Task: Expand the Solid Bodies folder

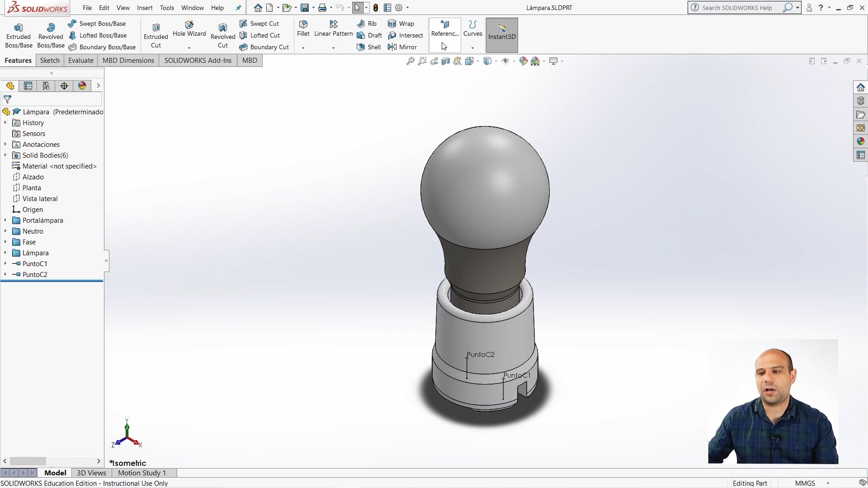Action: 5,155
